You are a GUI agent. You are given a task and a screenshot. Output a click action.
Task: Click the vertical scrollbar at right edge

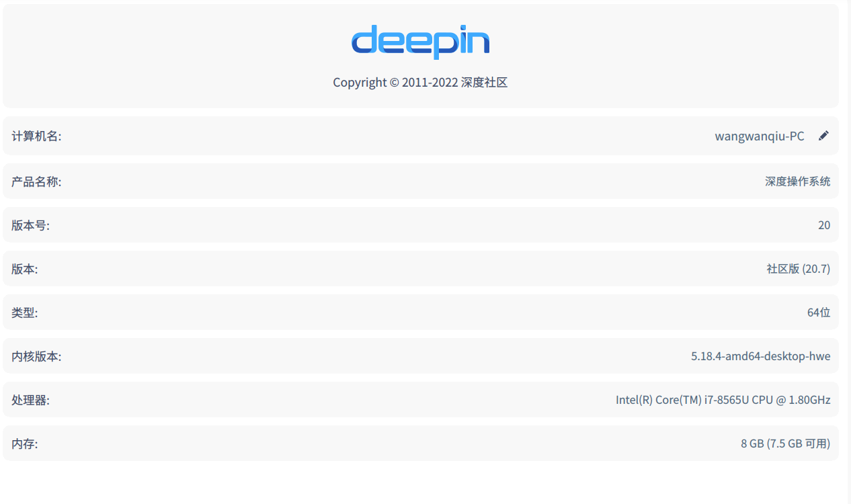pyautogui.click(x=848, y=252)
